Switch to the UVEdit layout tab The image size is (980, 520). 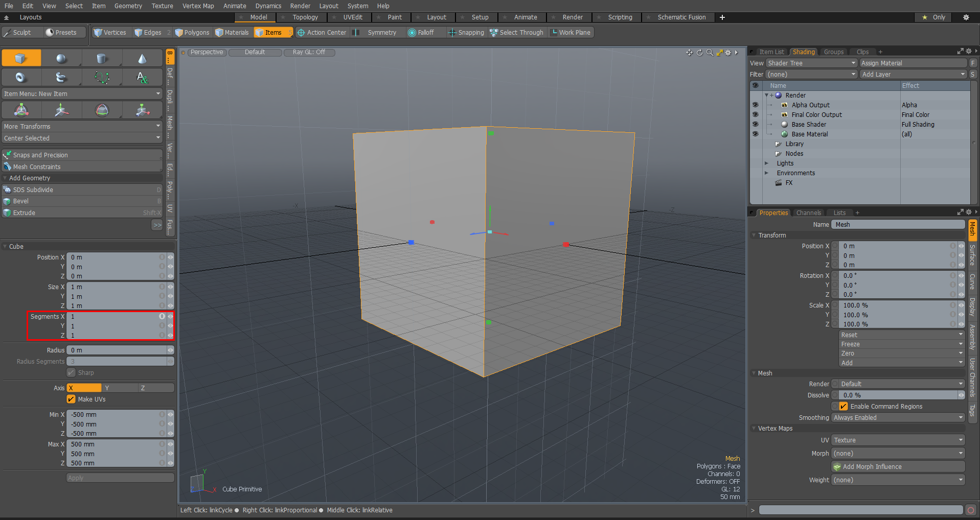[353, 17]
